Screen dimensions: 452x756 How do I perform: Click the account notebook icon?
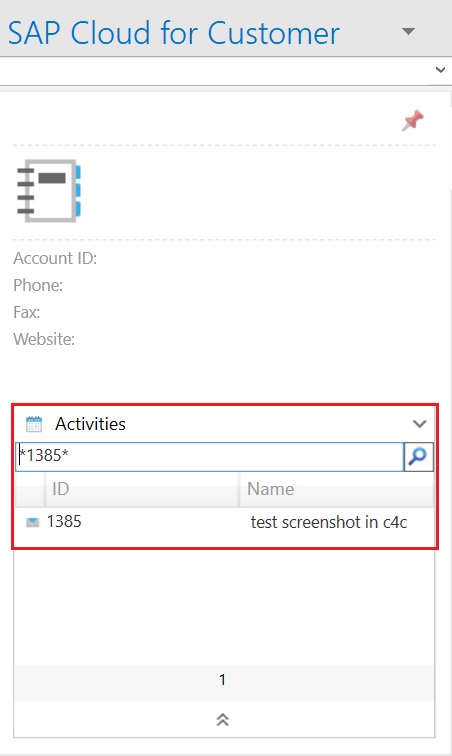(49, 191)
